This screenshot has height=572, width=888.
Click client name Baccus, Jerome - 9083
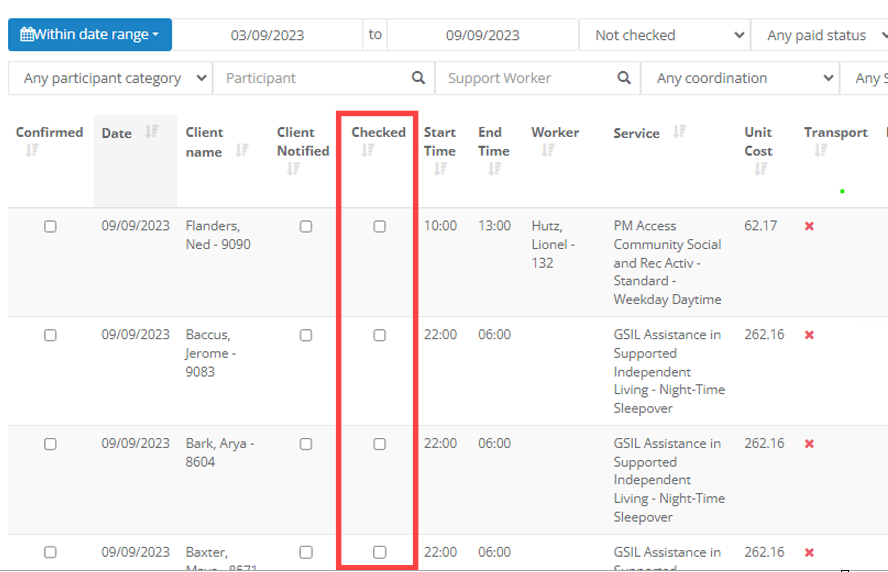[211, 353]
